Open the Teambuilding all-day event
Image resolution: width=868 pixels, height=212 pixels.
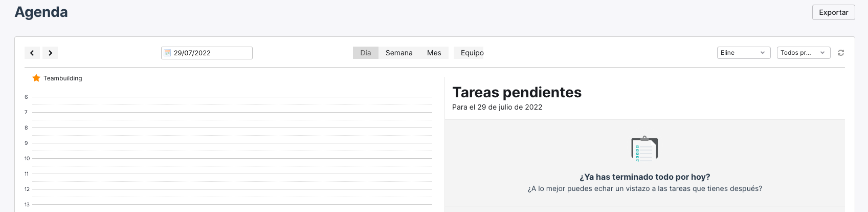(63, 78)
